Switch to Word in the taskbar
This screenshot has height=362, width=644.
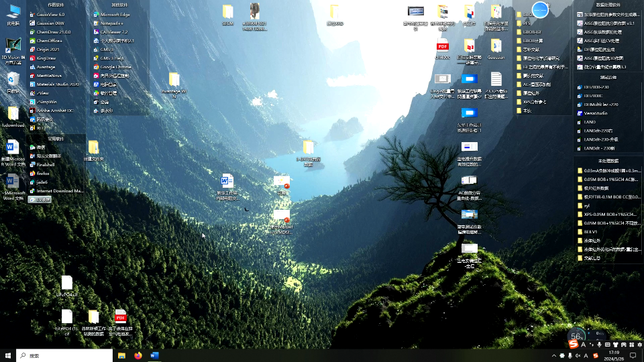[x=154, y=355]
